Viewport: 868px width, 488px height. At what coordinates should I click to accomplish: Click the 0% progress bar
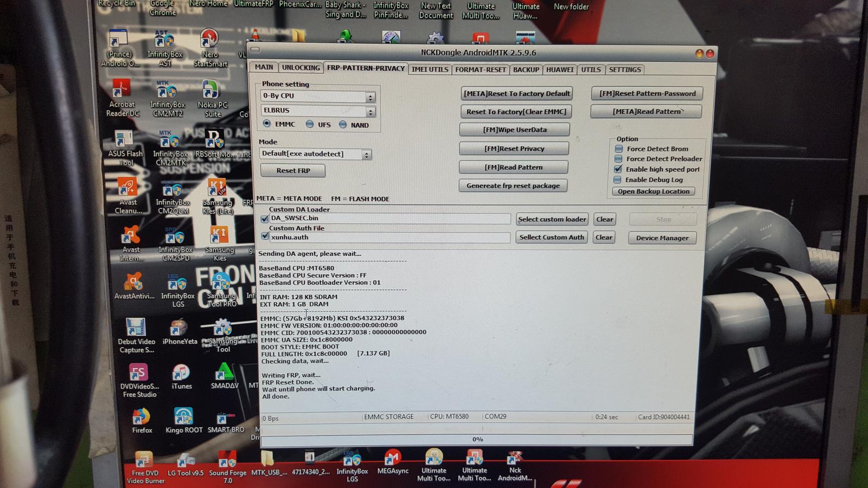(477, 439)
